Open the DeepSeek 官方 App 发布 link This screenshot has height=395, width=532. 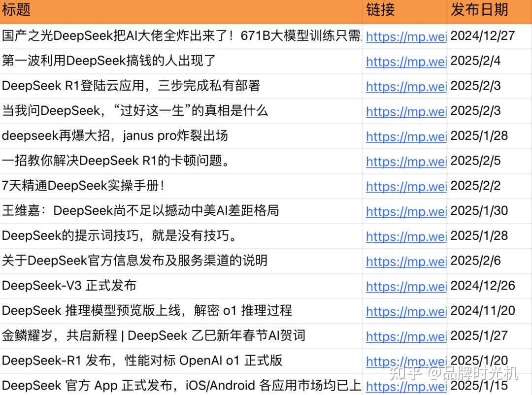[405, 386]
